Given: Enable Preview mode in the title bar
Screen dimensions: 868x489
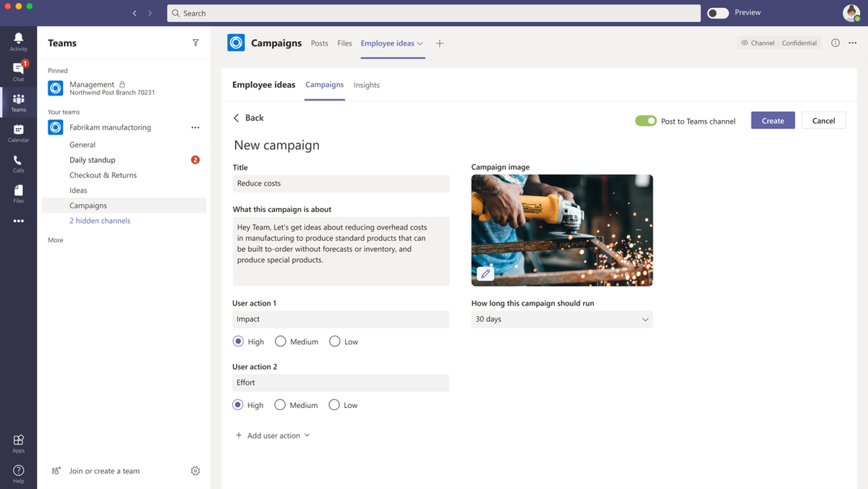Looking at the screenshot, I should pos(718,12).
